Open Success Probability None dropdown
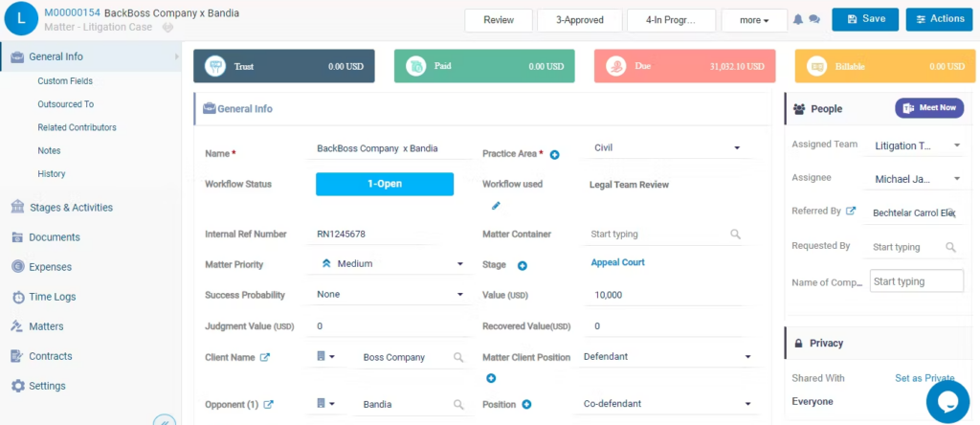The width and height of the screenshot is (980, 425). pyautogui.click(x=390, y=295)
